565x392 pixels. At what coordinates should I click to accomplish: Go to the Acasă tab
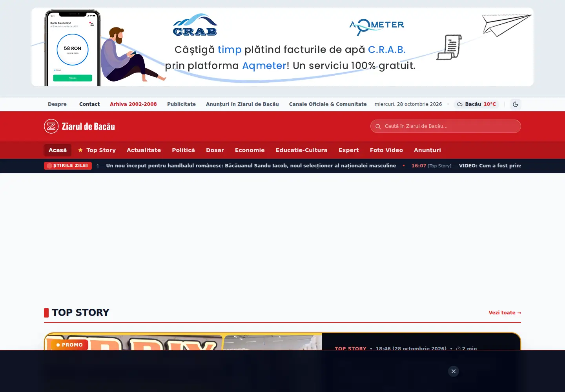tap(58, 150)
